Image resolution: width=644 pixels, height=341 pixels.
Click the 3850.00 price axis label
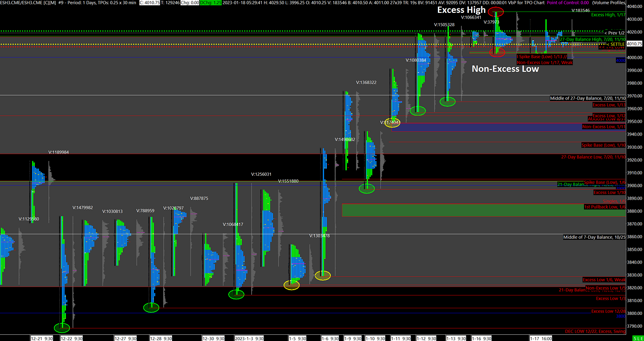(635, 249)
